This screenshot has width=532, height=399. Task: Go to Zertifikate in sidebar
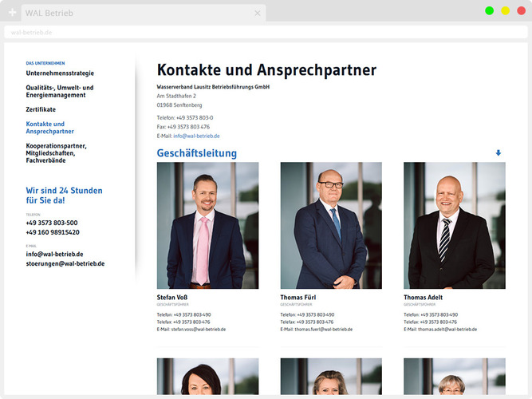pos(41,109)
